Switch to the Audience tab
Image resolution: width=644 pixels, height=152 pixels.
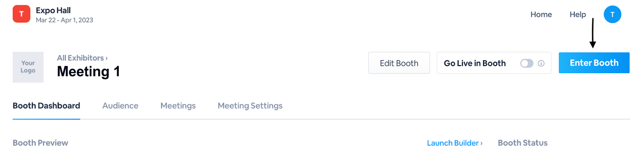pyautogui.click(x=120, y=106)
